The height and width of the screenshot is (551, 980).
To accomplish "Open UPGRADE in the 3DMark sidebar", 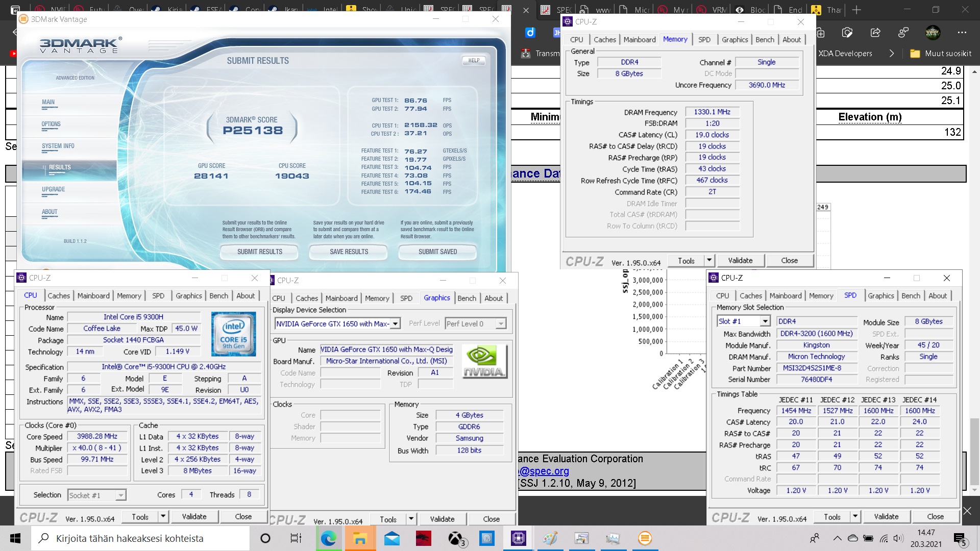I will 53,189.
